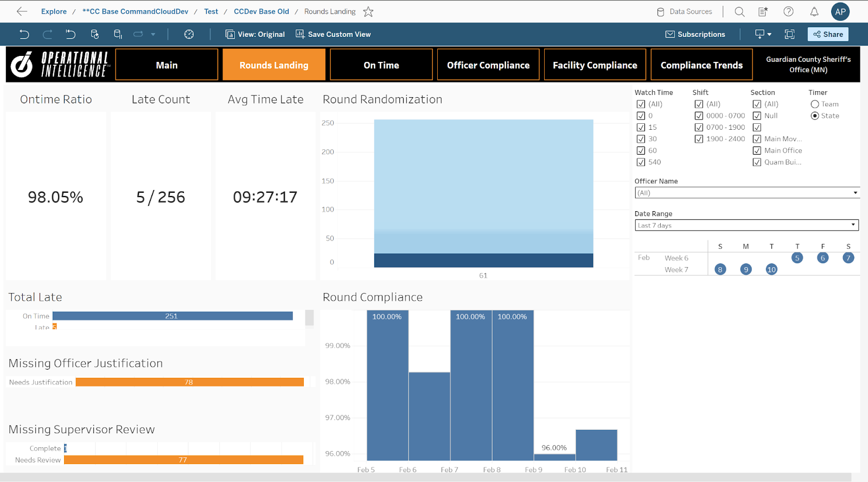Click Save Custom View
The width and height of the screenshot is (868, 482).
point(333,34)
